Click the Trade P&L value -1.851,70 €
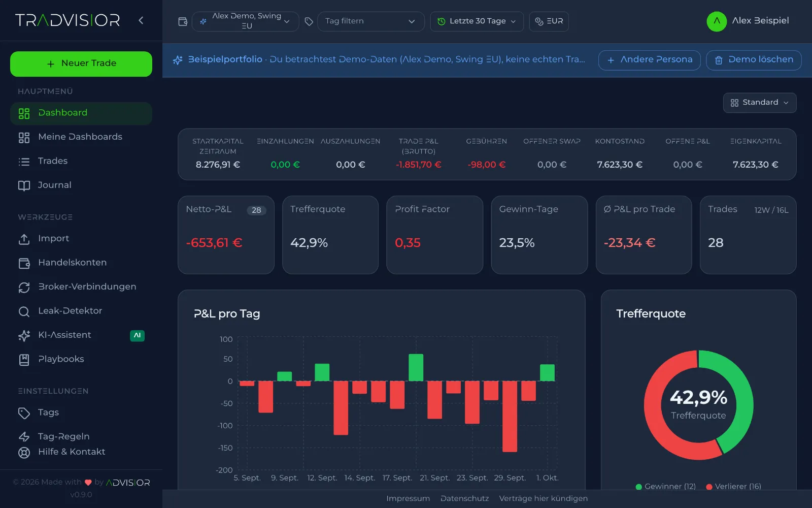 (418, 165)
